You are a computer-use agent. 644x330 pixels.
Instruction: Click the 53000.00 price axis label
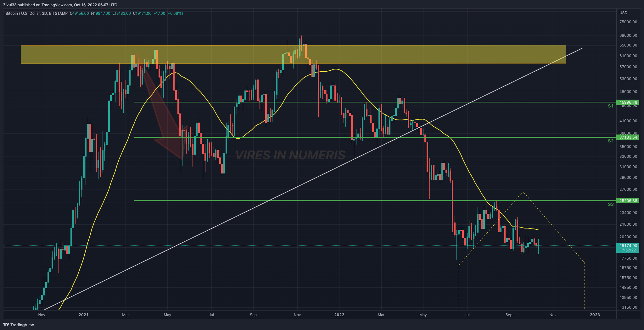click(x=628, y=79)
